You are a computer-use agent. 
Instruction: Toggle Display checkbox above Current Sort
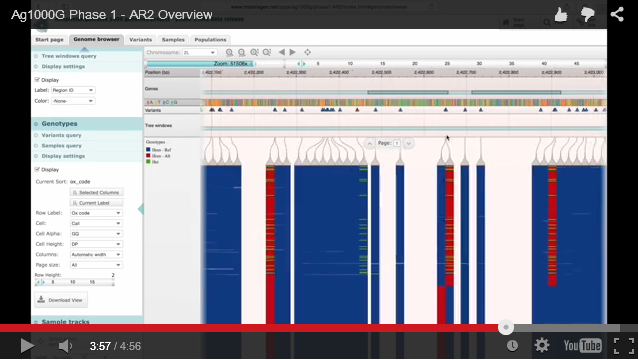[37, 169]
